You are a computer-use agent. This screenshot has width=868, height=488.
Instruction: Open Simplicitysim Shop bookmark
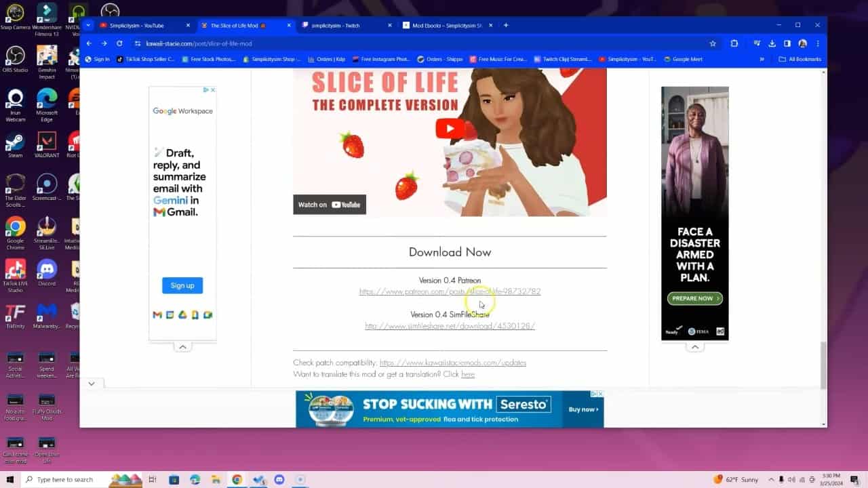[x=271, y=59]
